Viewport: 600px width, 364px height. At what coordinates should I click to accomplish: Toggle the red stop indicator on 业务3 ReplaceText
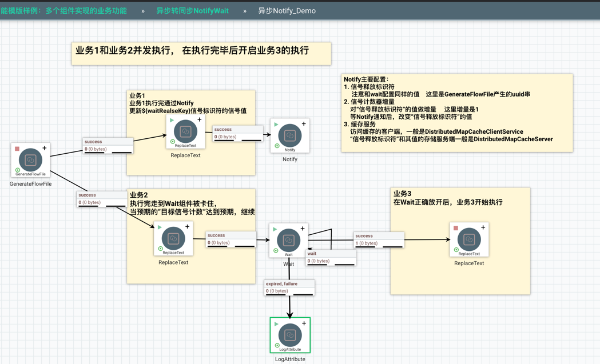(x=456, y=228)
